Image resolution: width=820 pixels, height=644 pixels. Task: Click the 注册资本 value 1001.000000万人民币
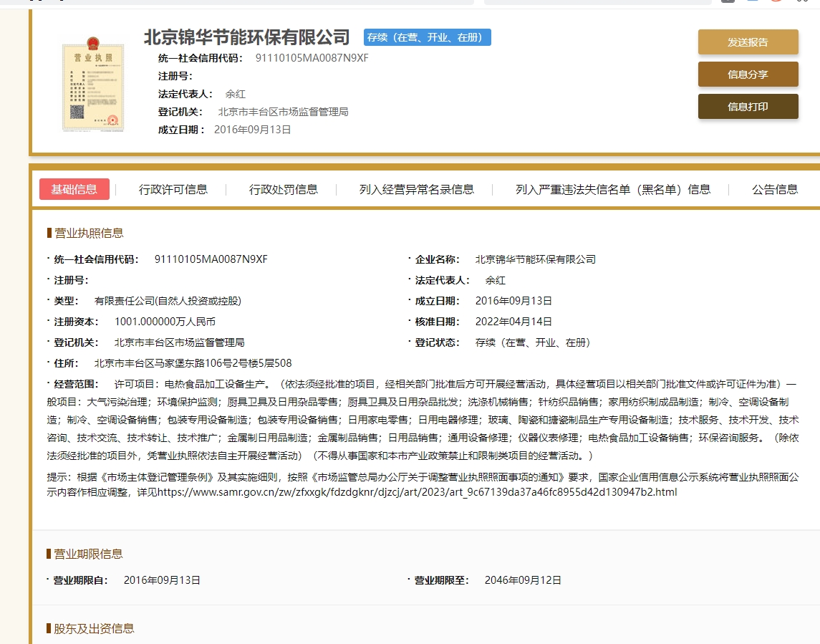tap(165, 322)
